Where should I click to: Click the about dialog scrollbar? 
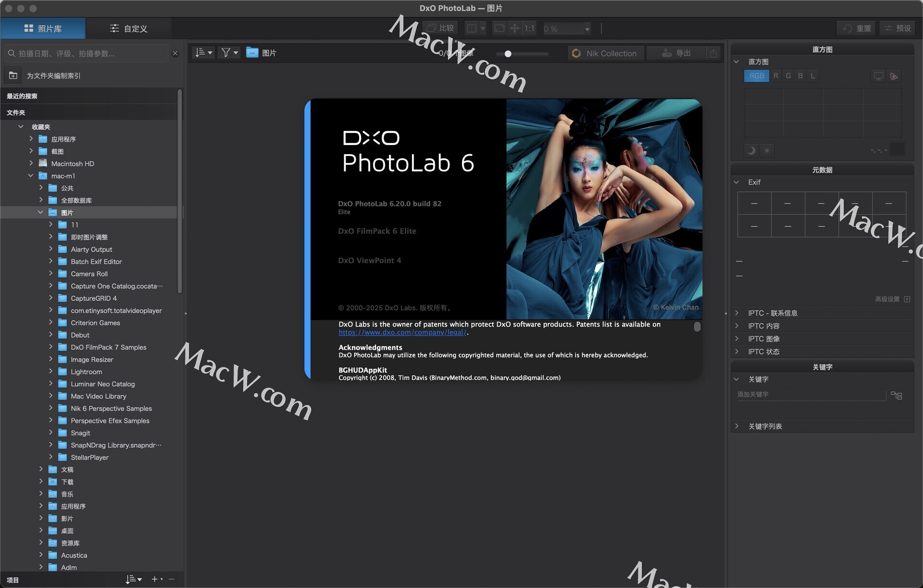coord(697,327)
